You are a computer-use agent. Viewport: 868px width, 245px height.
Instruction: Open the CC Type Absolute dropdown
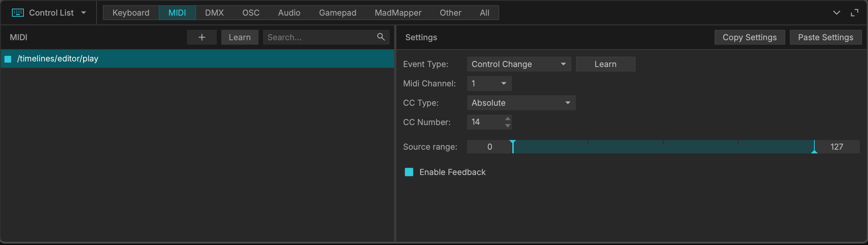pos(521,103)
